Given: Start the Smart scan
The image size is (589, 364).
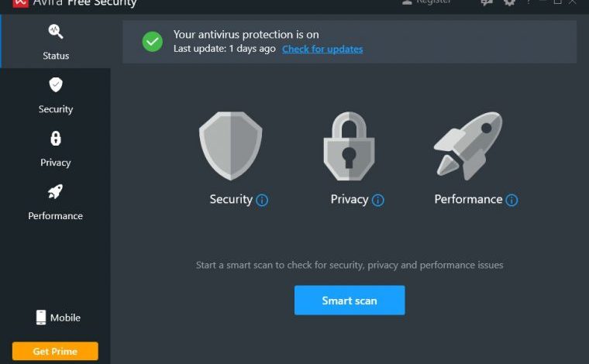Looking at the screenshot, I should pos(350,300).
